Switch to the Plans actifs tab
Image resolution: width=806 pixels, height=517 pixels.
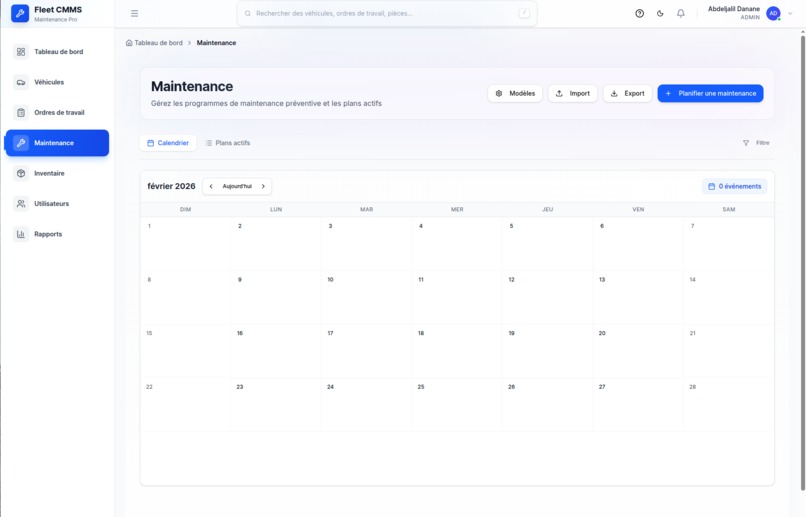click(x=228, y=143)
